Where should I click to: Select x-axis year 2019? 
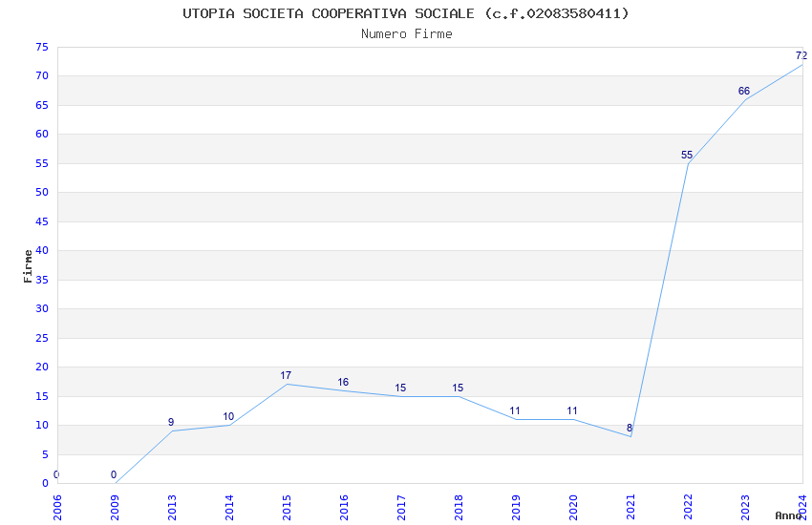click(516, 508)
